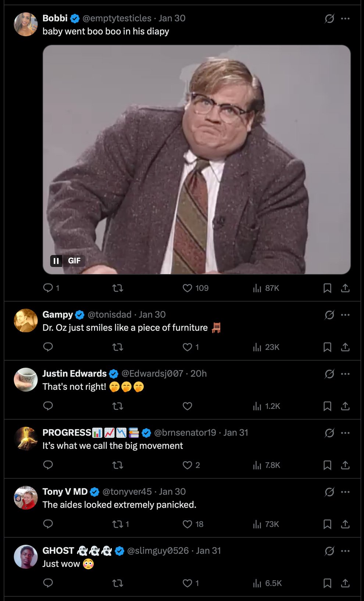Reply to Bobbi's tweet
Image resolution: width=364 pixels, height=601 pixels.
tap(48, 288)
